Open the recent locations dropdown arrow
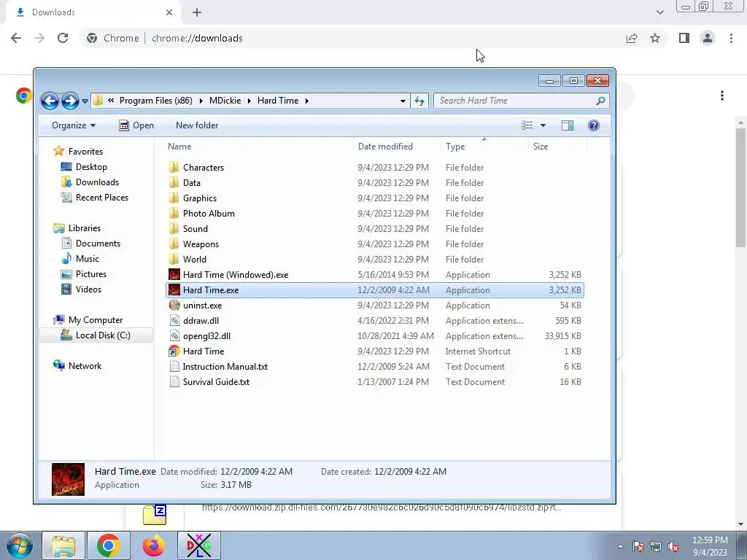Screen dimensions: 747x560 (85, 101)
